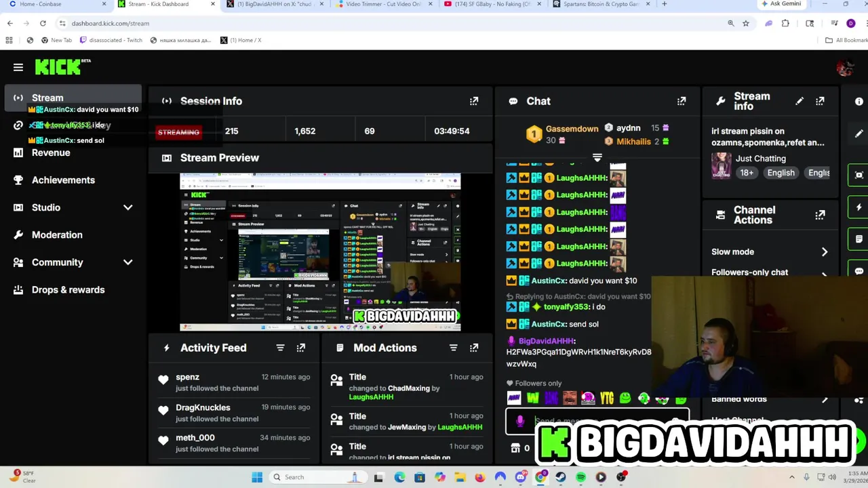Click the stream preview thumbnail
The width and height of the screenshot is (868, 488).
[320, 252]
